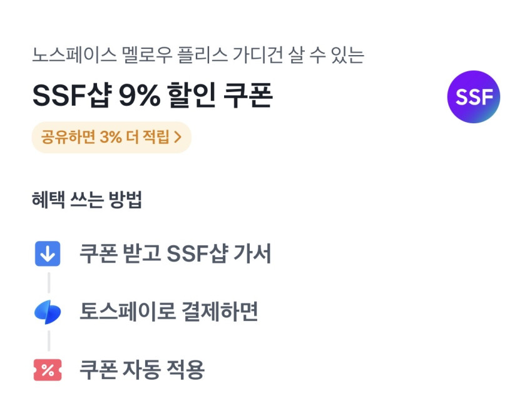Click the blue download arrow icon
The width and height of the screenshot is (532, 403).
coord(48,254)
